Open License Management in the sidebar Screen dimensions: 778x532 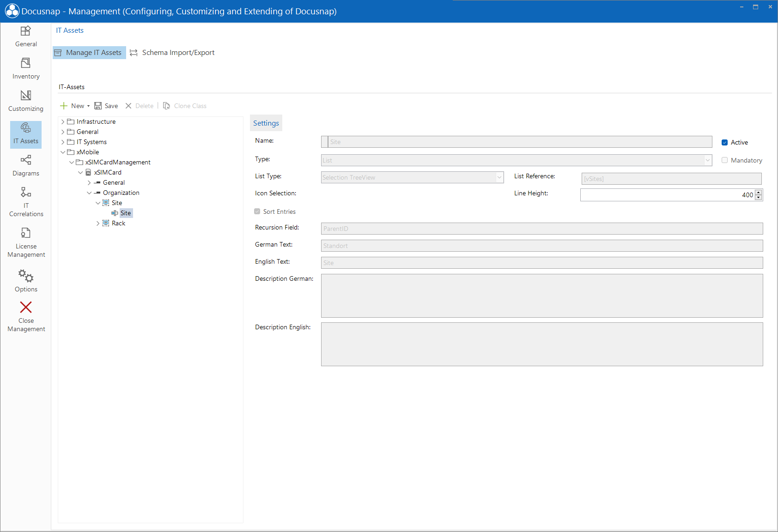[26, 242]
